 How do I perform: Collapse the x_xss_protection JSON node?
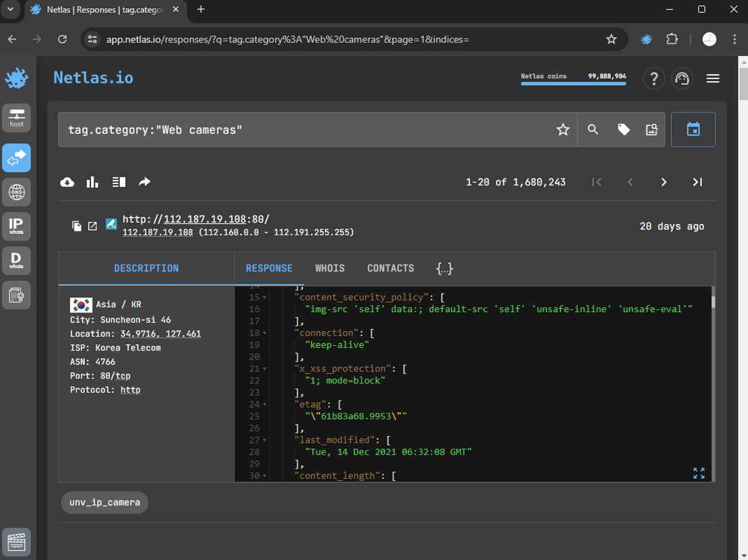coord(265,369)
